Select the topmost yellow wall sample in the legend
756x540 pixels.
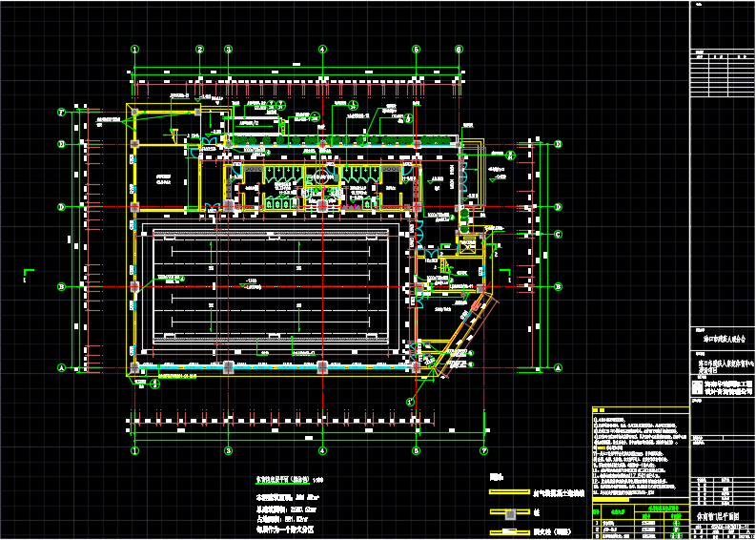pos(508,492)
